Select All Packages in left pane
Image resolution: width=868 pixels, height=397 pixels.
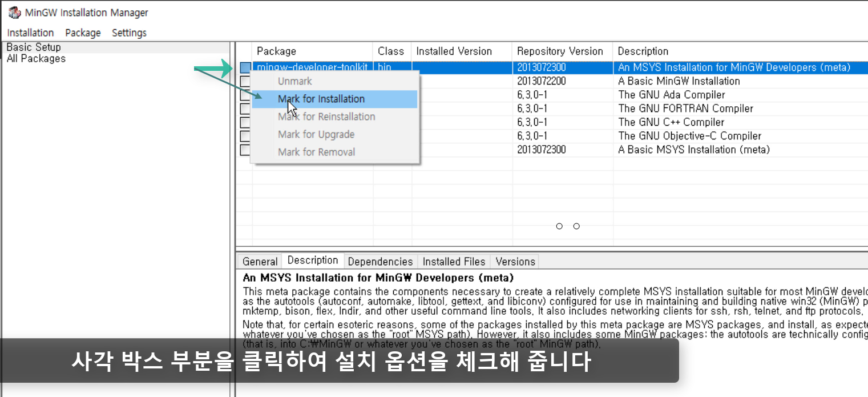coord(36,58)
